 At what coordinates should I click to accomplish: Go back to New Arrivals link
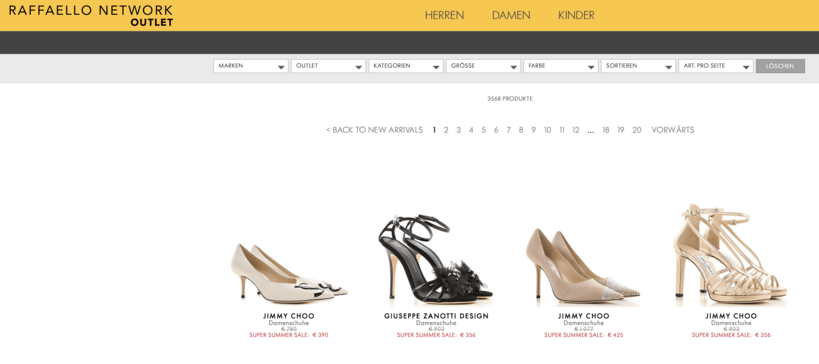[x=374, y=130]
